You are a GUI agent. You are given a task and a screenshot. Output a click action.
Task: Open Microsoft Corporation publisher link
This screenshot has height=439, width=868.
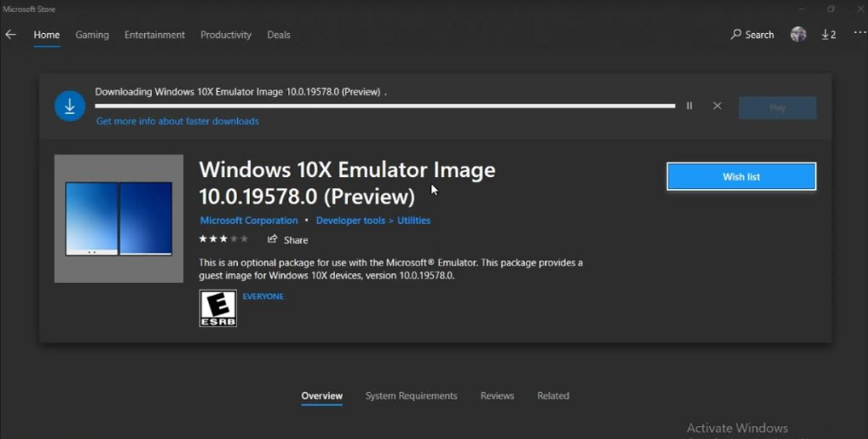[x=248, y=220]
